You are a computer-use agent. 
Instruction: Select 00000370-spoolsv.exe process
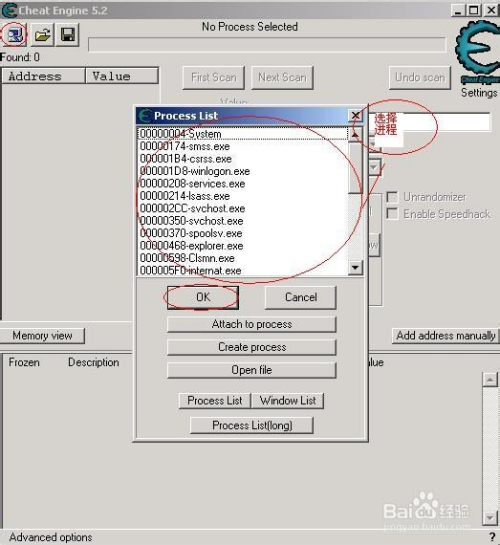click(x=243, y=233)
